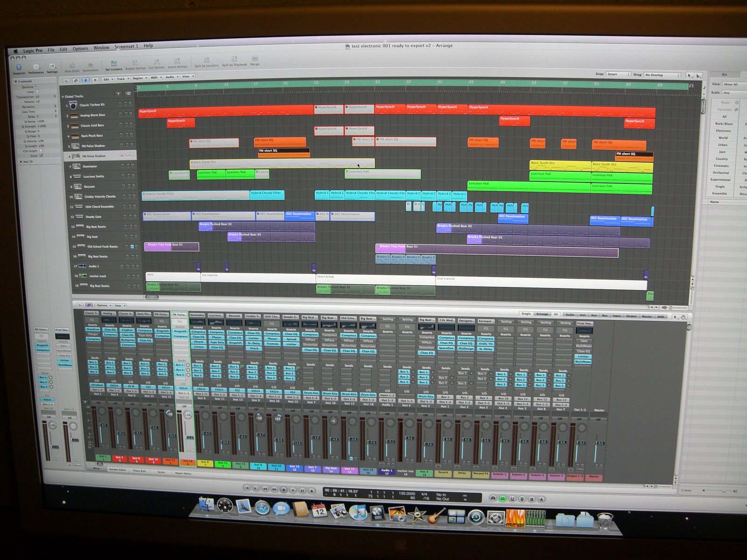Open Time Machine from the Dock
This screenshot has height=560, width=747.
[476, 517]
